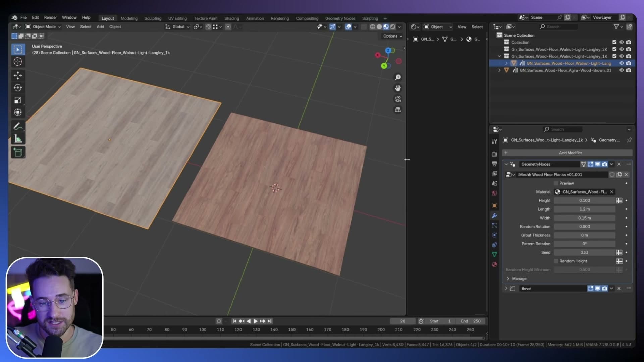Switch to the Geometry Nodes workspace tab
The height and width of the screenshot is (362, 644).
click(x=340, y=18)
